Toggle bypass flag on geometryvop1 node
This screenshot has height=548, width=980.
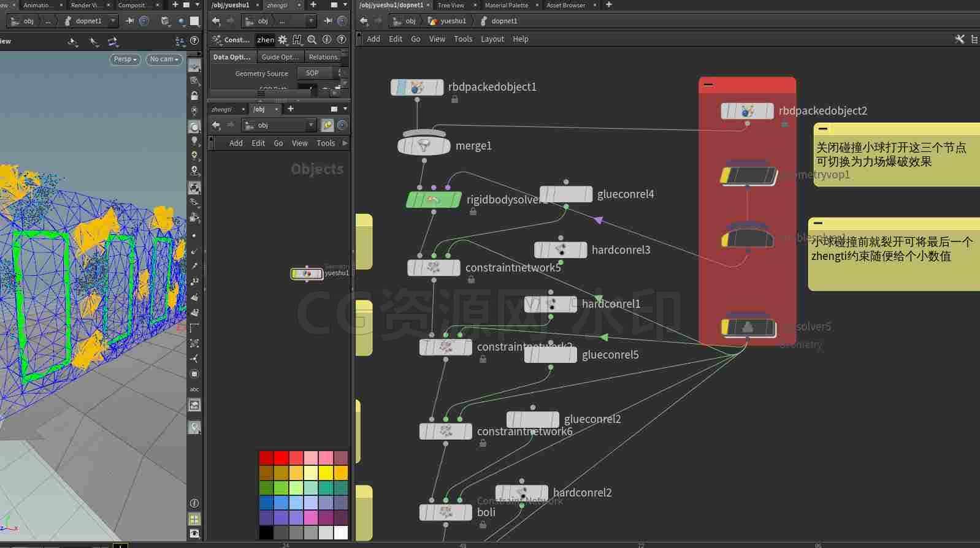(x=726, y=176)
